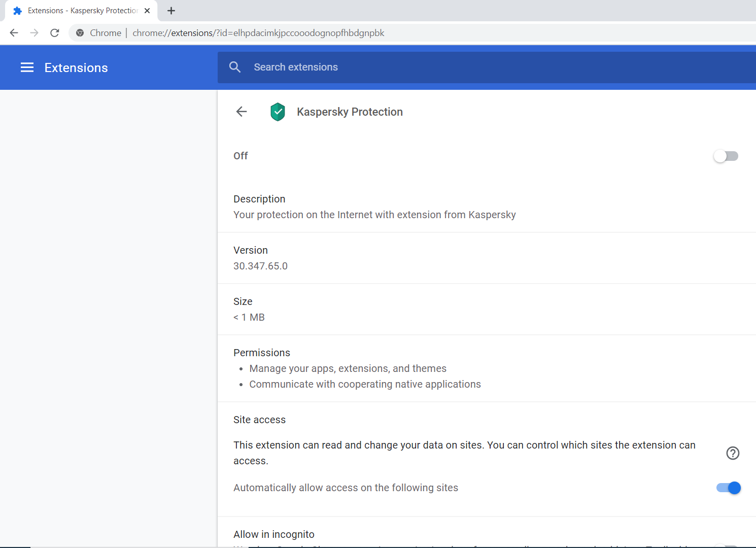Go back using the arrow beside Kaspersky Protection
The width and height of the screenshot is (756, 548).
(242, 112)
